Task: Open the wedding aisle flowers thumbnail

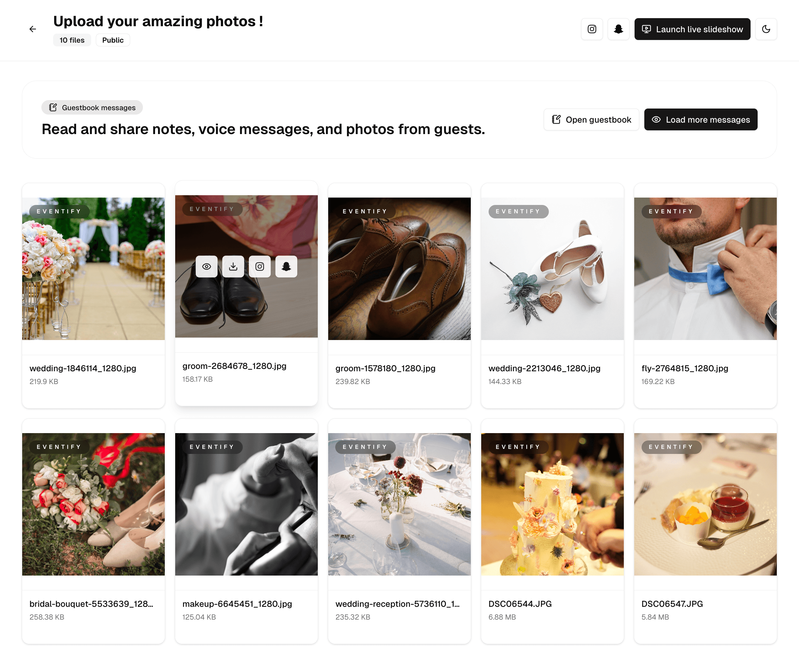Action: coord(93,268)
